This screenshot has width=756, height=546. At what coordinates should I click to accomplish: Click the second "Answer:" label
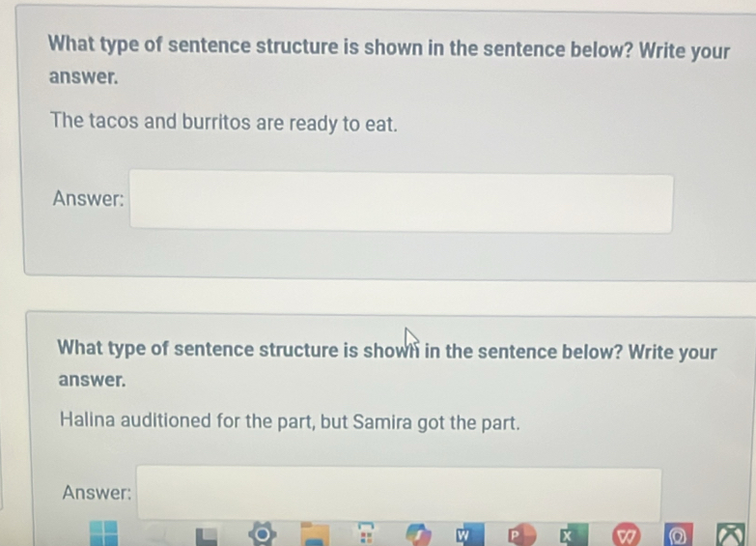click(97, 492)
